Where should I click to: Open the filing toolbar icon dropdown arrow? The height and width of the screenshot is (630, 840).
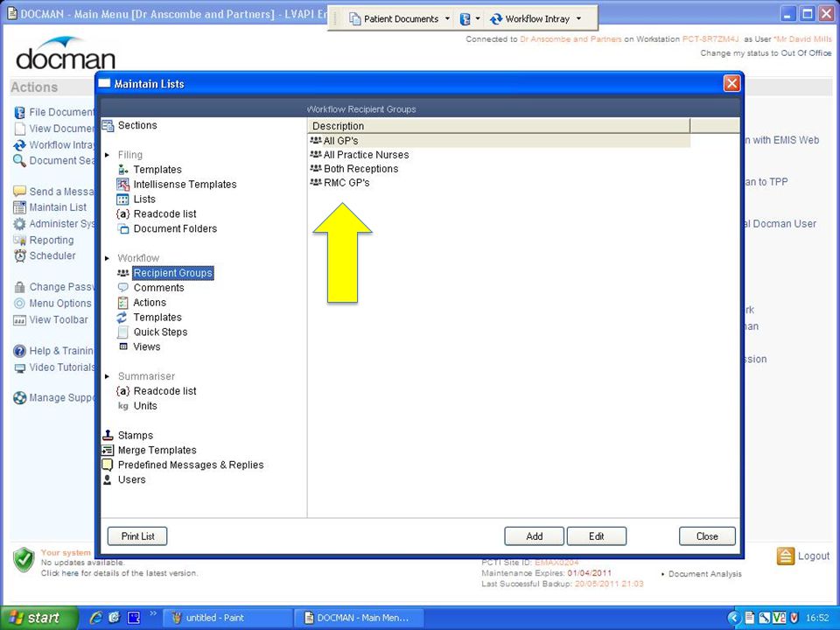[x=478, y=18]
